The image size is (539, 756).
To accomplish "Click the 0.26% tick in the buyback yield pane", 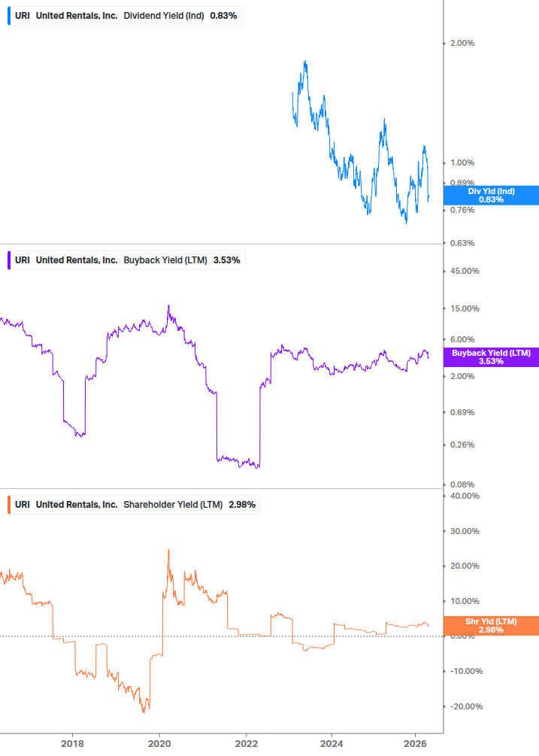I will [x=462, y=445].
